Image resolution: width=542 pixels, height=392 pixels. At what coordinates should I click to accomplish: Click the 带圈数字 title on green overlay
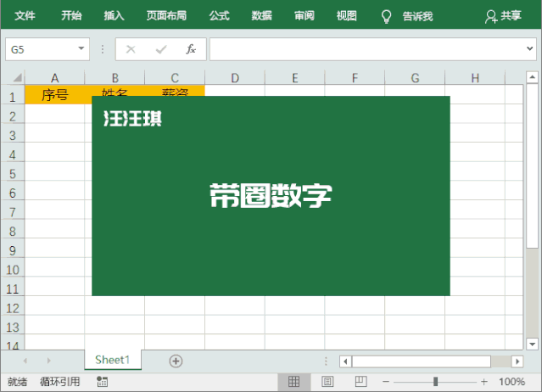tap(271, 196)
